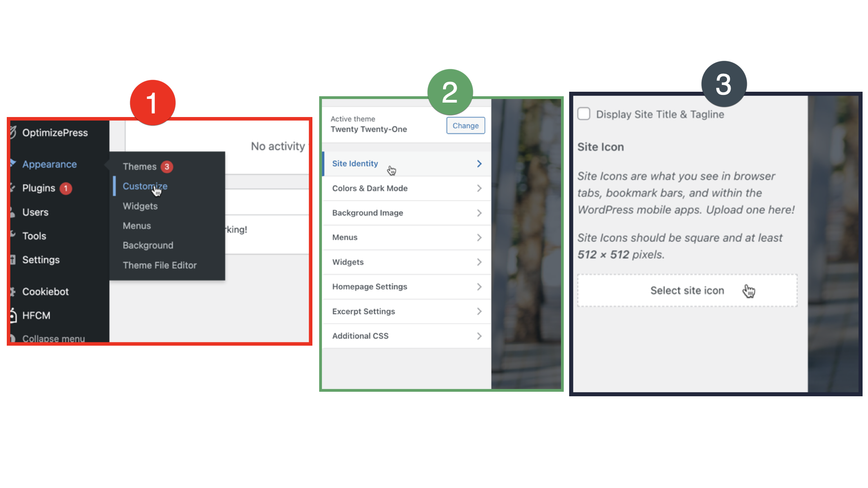Open the Background Image section
The image size is (868, 488).
click(x=407, y=213)
